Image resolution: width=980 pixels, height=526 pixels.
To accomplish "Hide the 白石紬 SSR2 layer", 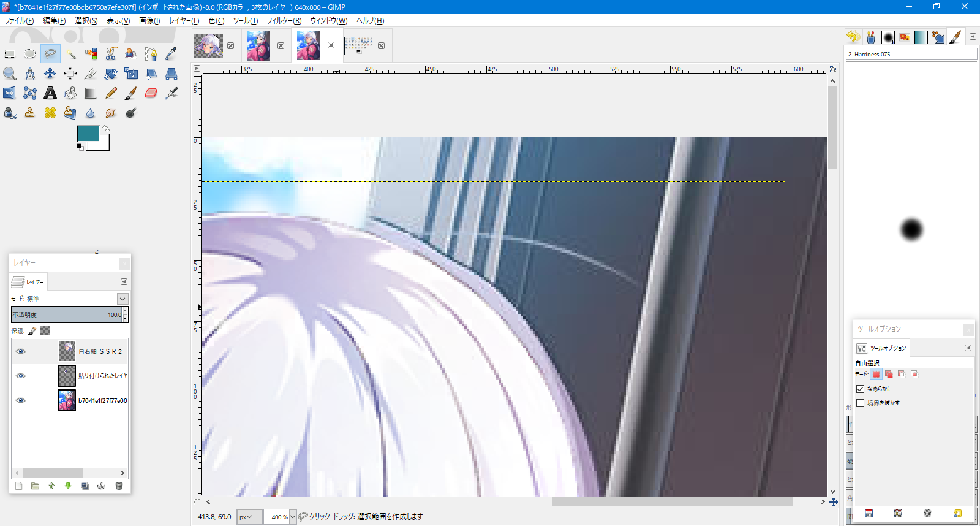I will [x=21, y=351].
